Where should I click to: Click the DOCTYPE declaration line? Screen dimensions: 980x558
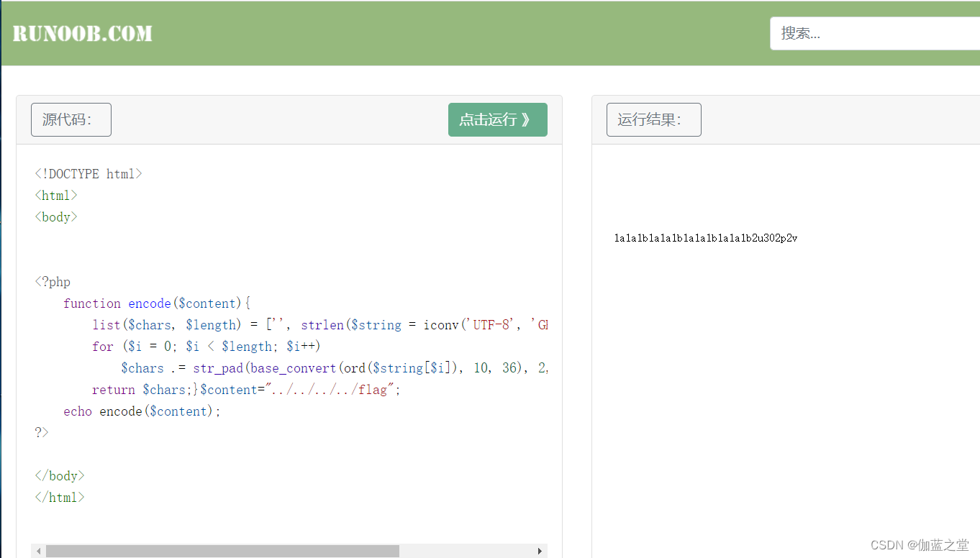88,173
